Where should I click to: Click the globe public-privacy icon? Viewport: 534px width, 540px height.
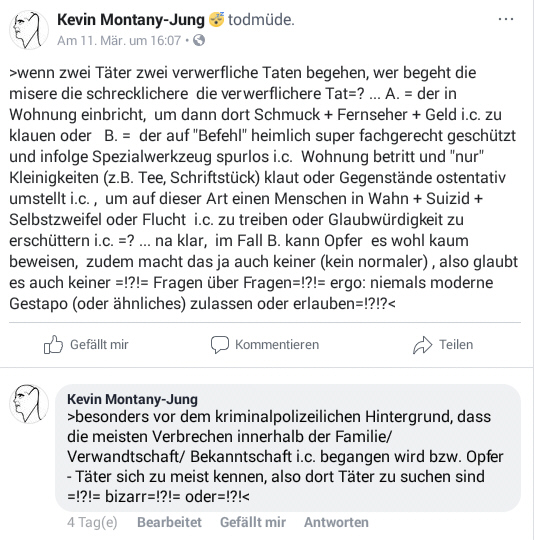point(199,41)
